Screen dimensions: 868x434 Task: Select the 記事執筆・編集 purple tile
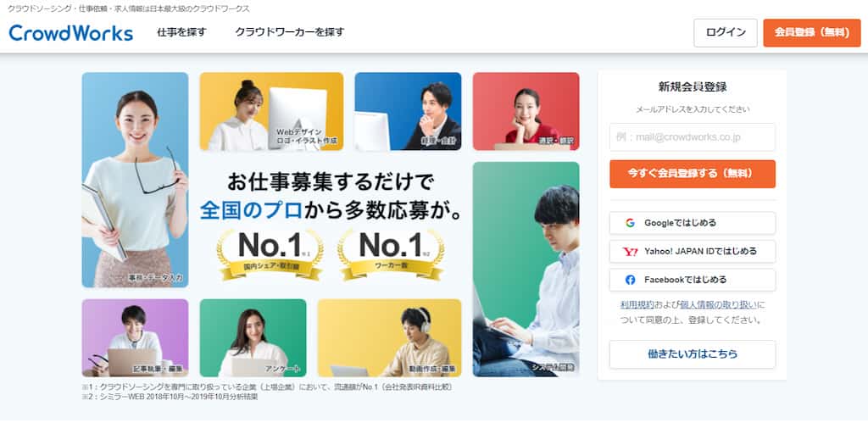(x=135, y=338)
